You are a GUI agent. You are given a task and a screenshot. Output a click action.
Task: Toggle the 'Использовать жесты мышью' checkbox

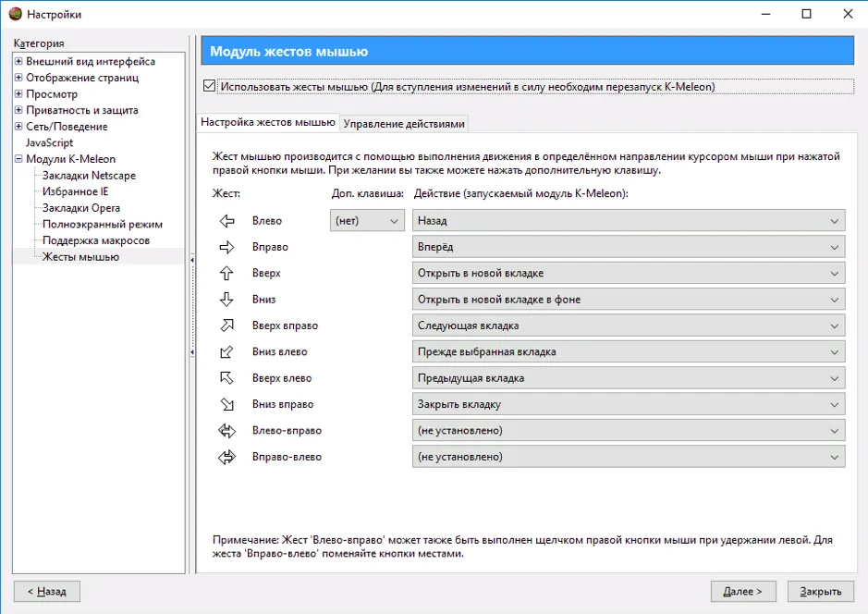click(x=209, y=86)
